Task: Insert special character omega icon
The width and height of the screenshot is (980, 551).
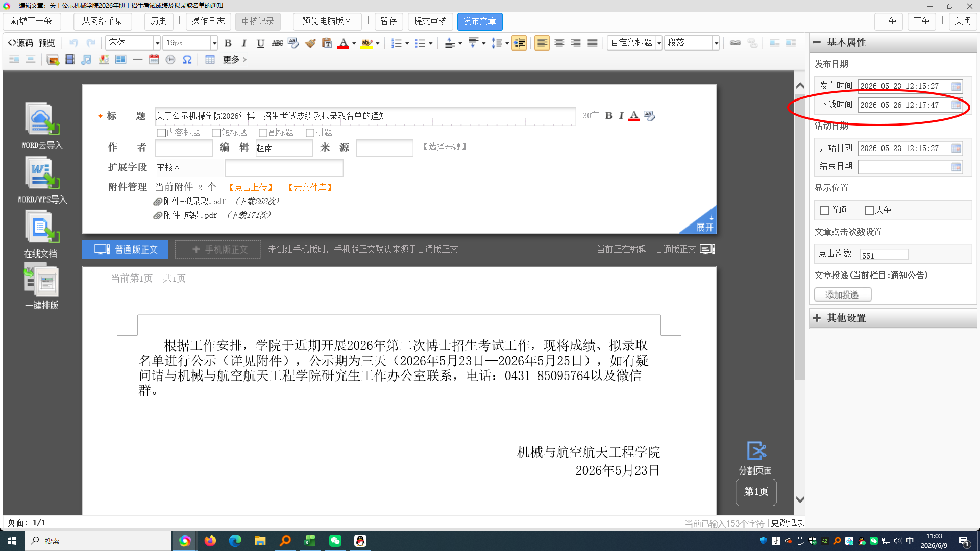Action: click(187, 60)
